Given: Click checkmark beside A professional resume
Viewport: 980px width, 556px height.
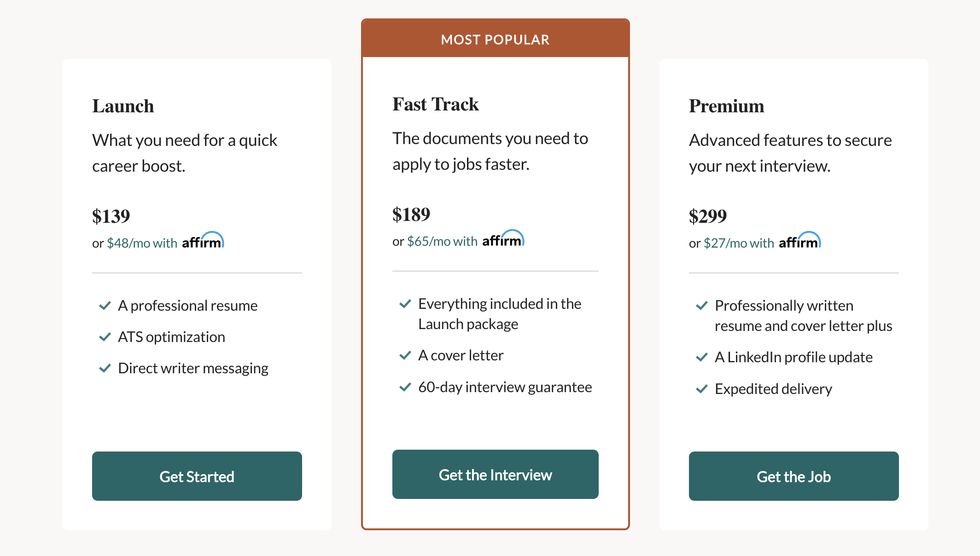Looking at the screenshot, I should pos(105,306).
